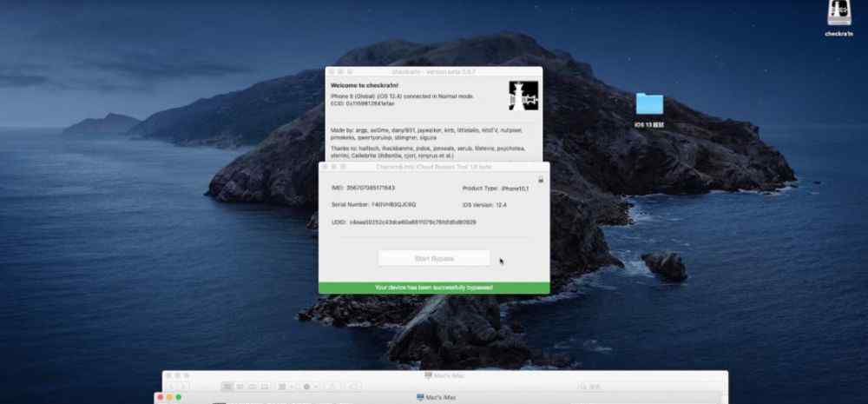This screenshot has height=404, width=868.
Task: Click the iCloud Bypass Tool title bar
Action: coord(434,167)
